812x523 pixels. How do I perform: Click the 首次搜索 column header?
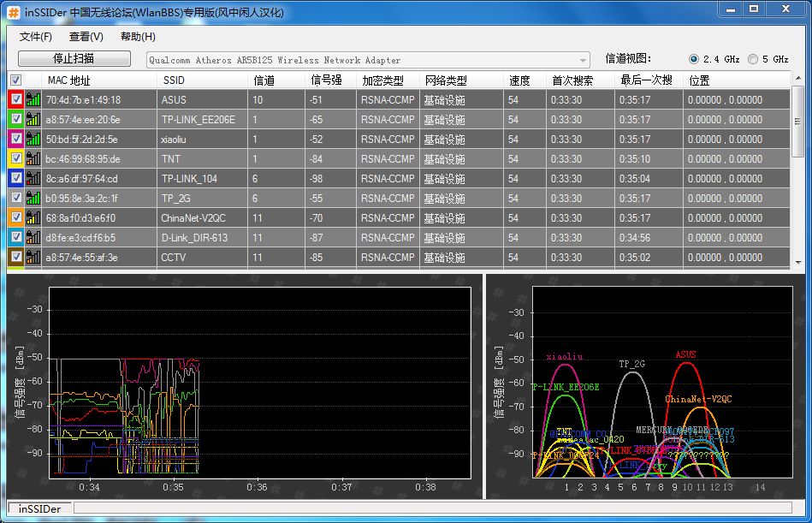pos(580,80)
